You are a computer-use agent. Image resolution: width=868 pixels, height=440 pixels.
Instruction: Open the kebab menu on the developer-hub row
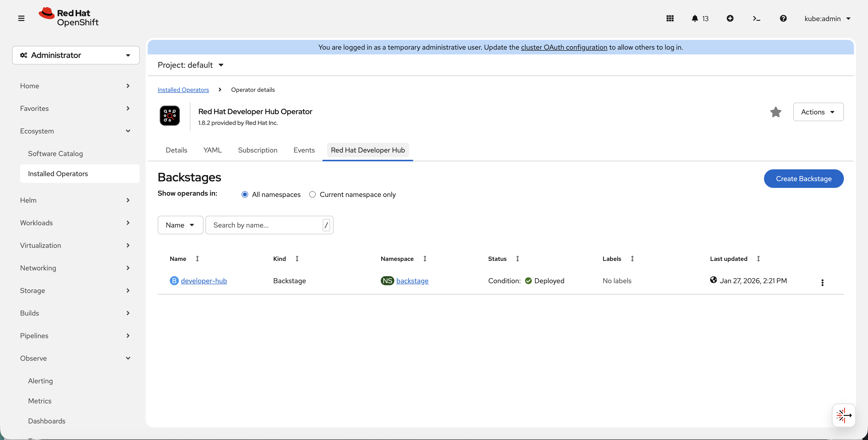click(x=823, y=282)
